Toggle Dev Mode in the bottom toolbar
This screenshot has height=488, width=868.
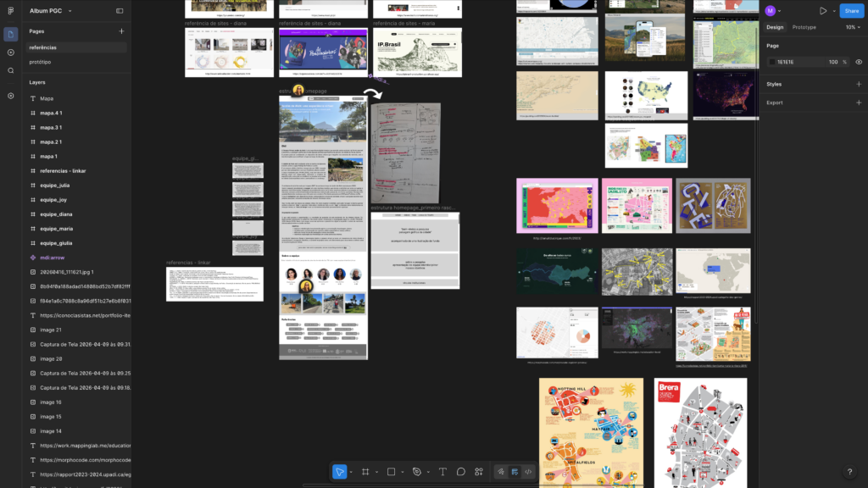(528, 472)
